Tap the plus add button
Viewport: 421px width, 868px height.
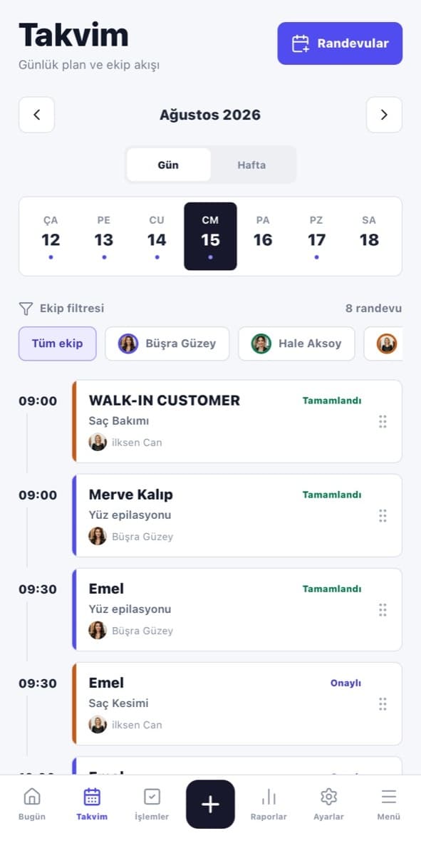210,804
